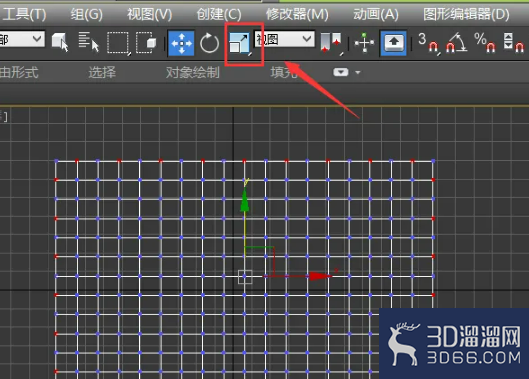Click the ribbon minimize toggle button
529x379 pixels.
click(341, 72)
